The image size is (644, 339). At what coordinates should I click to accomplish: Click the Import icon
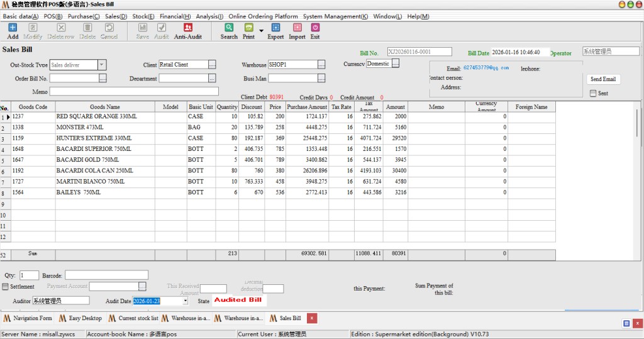(297, 28)
